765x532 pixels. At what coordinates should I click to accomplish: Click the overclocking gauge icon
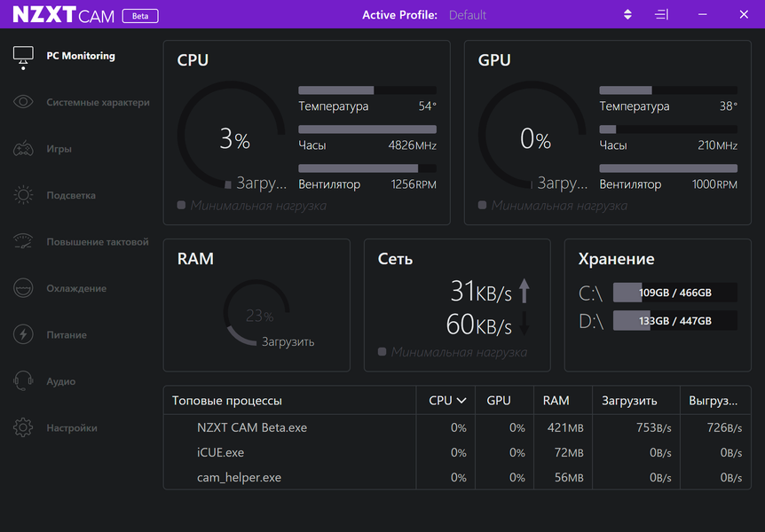23,241
